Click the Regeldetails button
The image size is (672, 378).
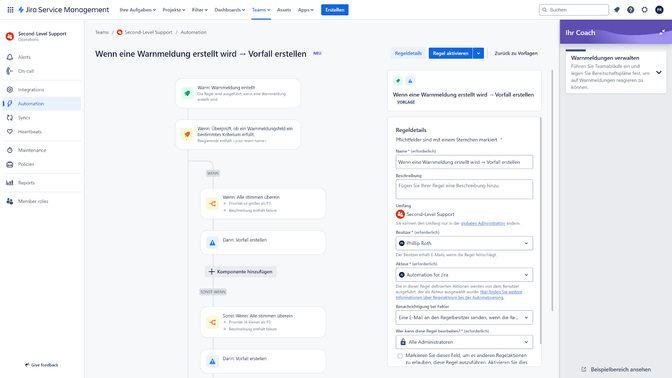(408, 53)
